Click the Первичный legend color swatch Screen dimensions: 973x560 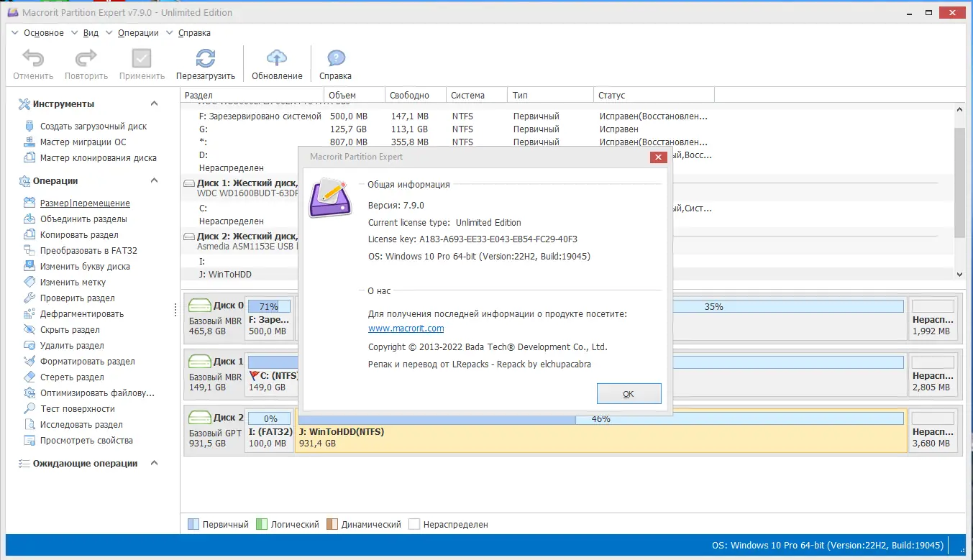point(193,524)
